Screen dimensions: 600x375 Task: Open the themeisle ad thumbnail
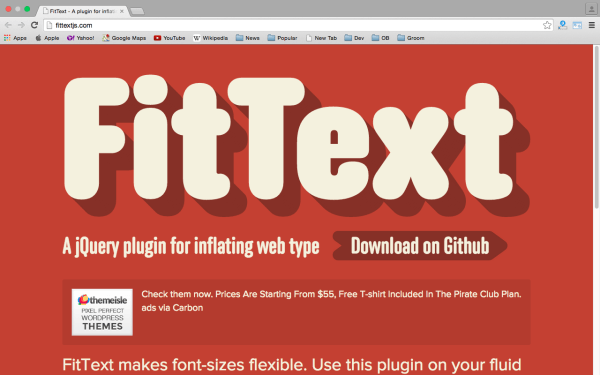102,312
